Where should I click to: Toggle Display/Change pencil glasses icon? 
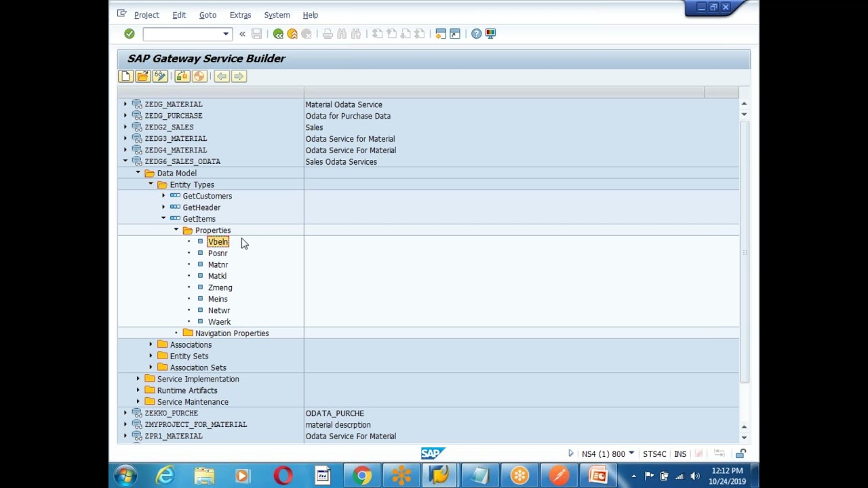click(x=159, y=77)
